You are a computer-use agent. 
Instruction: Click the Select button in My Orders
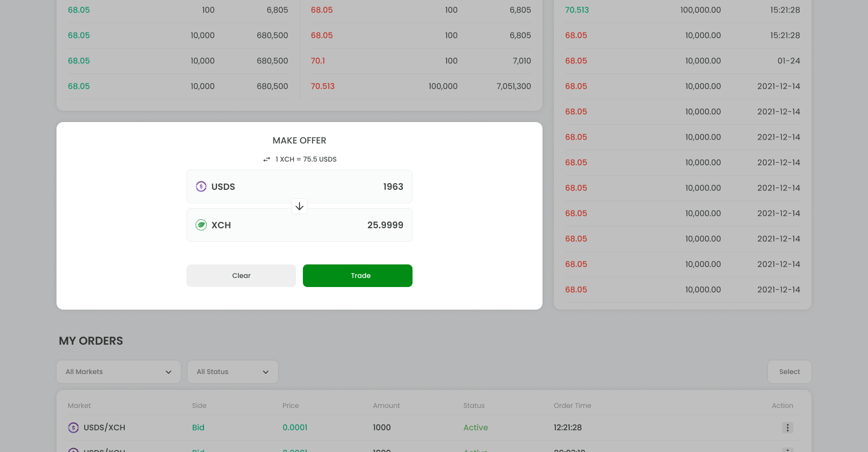click(789, 372)
